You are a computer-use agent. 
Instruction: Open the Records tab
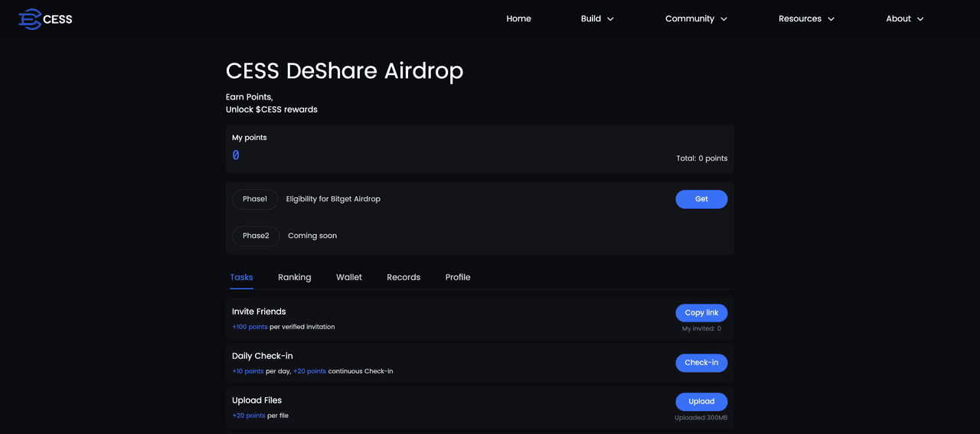403,277
